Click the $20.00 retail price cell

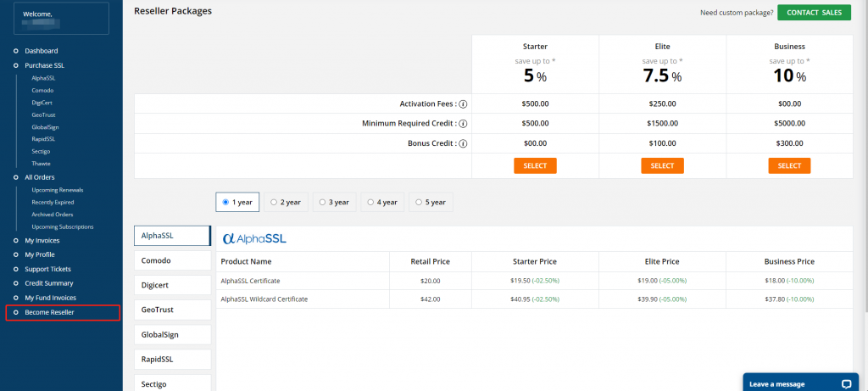coord(430,281)
